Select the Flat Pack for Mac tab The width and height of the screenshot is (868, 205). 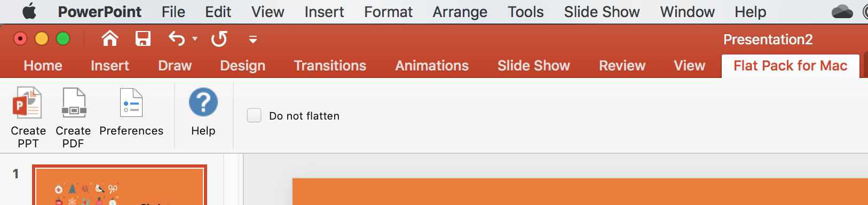[790, 66]
